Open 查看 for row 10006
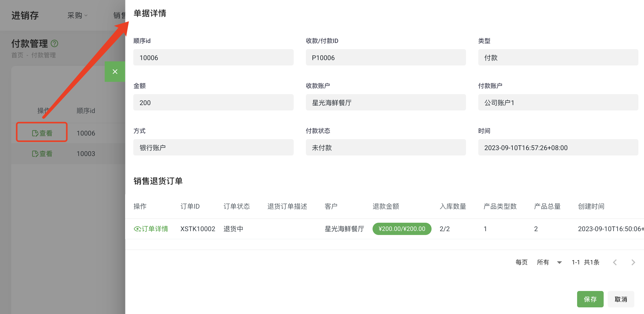Image resolution: width=644 pixels, height=314 pixels. [x=42, y=133]
